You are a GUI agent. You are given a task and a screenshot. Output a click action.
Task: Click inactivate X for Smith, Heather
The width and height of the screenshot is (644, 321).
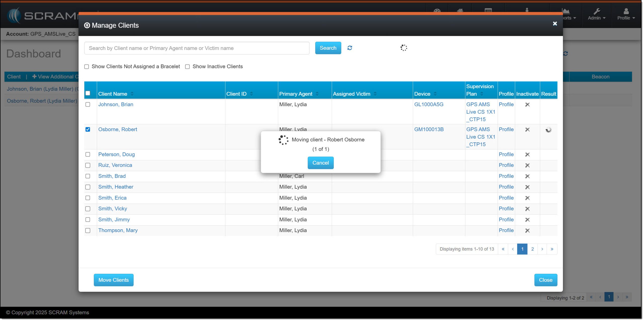tap(528, 187)
